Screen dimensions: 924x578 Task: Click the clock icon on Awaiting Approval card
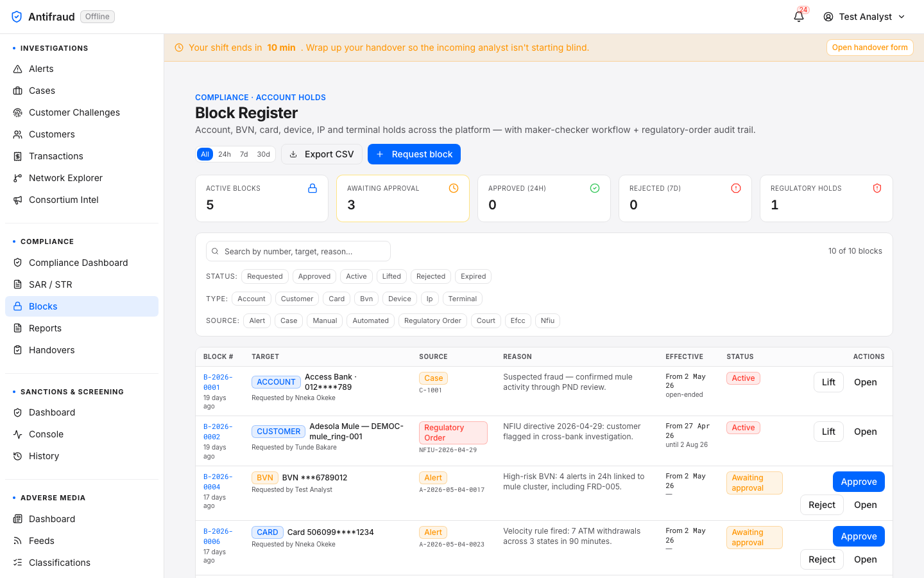click(454, 188)
